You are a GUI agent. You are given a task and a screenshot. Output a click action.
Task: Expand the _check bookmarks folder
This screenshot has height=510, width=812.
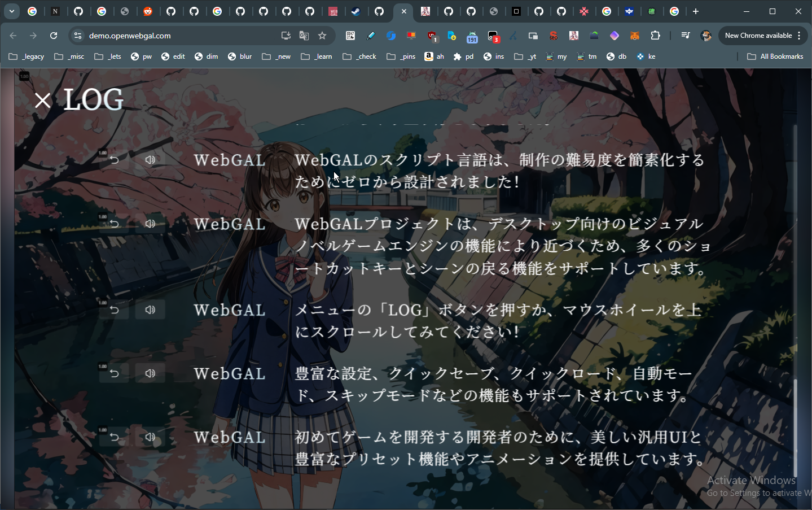[359, 56]
